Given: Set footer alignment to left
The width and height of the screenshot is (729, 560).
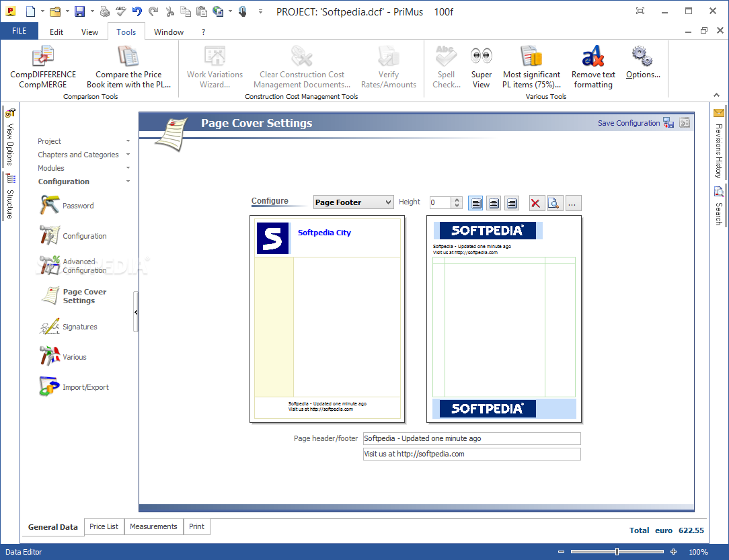Looking at the screenshot, I should (475, 203).
